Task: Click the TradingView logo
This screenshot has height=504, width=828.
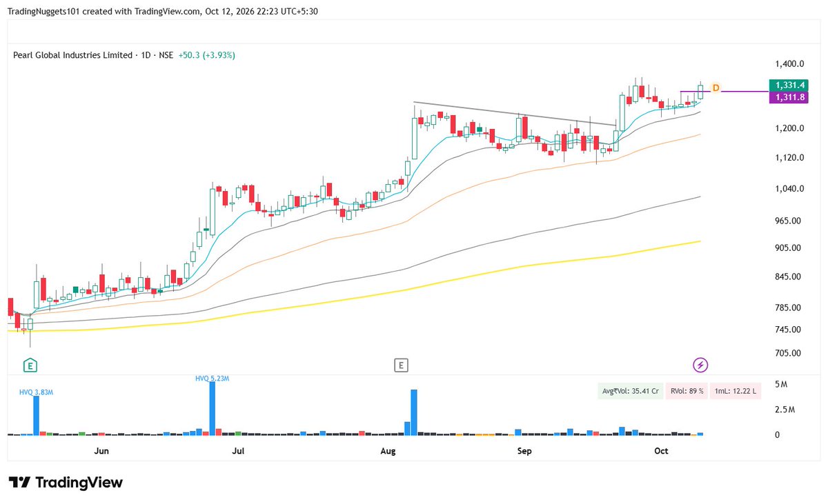Action: (66, 482)
